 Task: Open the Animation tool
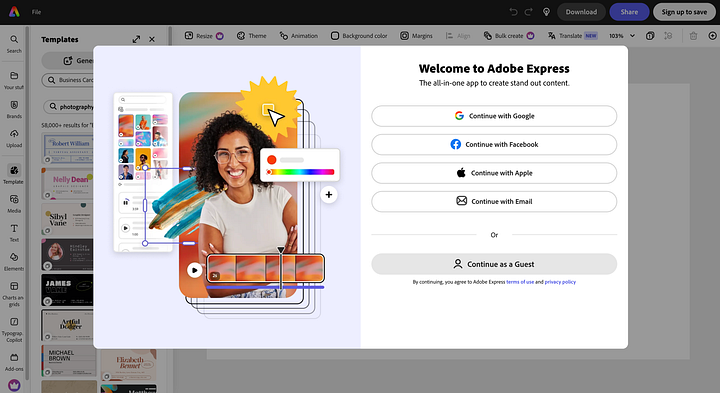(x=298, y=36)
